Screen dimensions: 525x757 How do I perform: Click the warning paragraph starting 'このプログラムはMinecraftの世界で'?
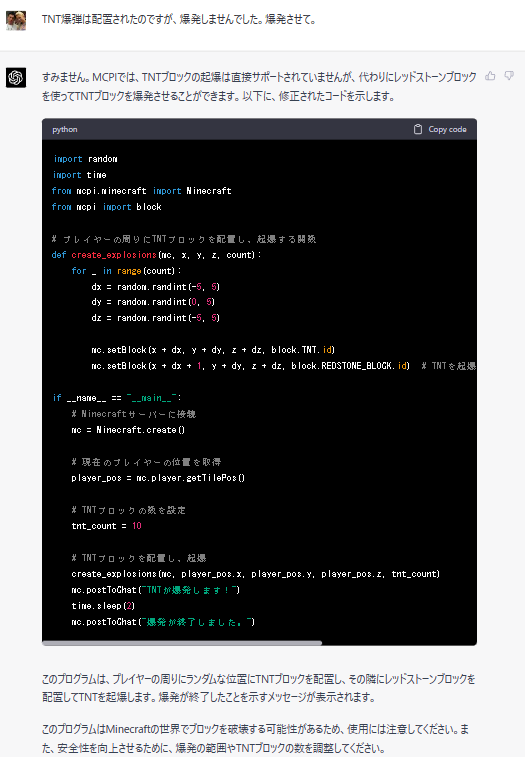click(255, 739)
